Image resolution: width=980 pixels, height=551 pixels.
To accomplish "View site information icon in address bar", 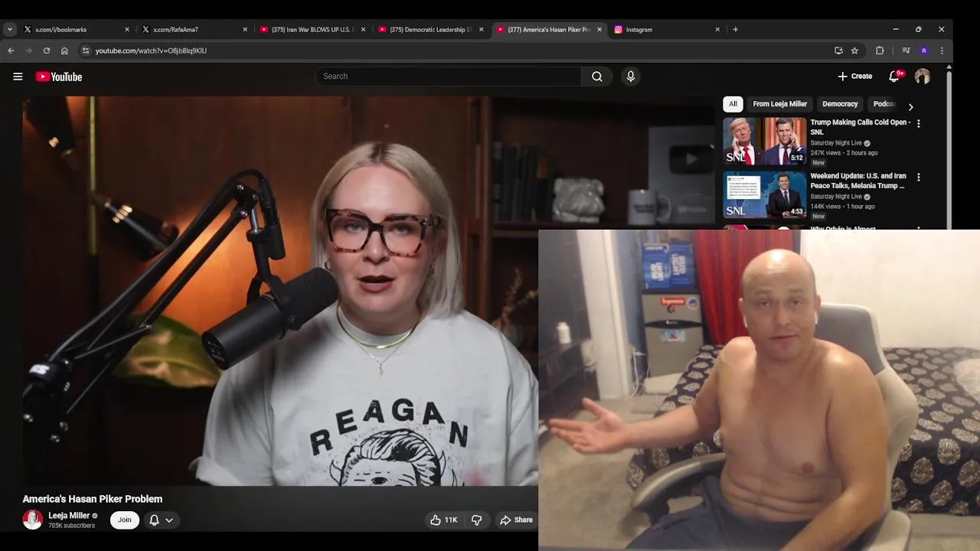I will tap(86, 51).
